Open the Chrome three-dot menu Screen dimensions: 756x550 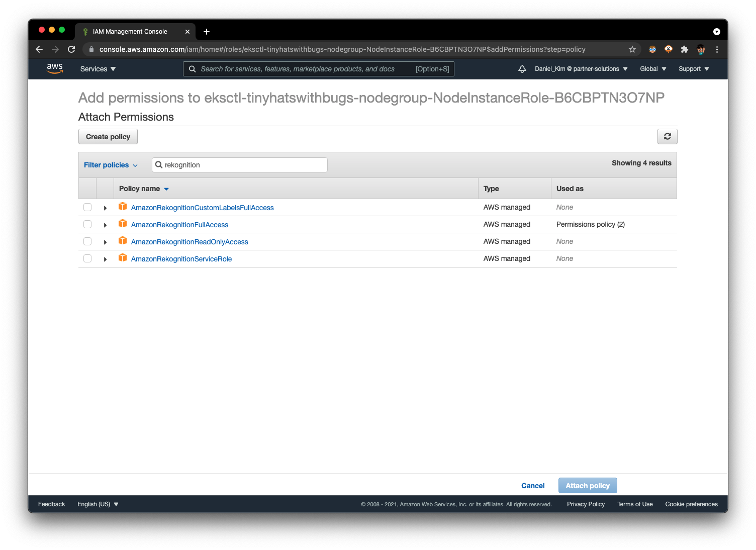pyautogui.click(x=717, y=49)
